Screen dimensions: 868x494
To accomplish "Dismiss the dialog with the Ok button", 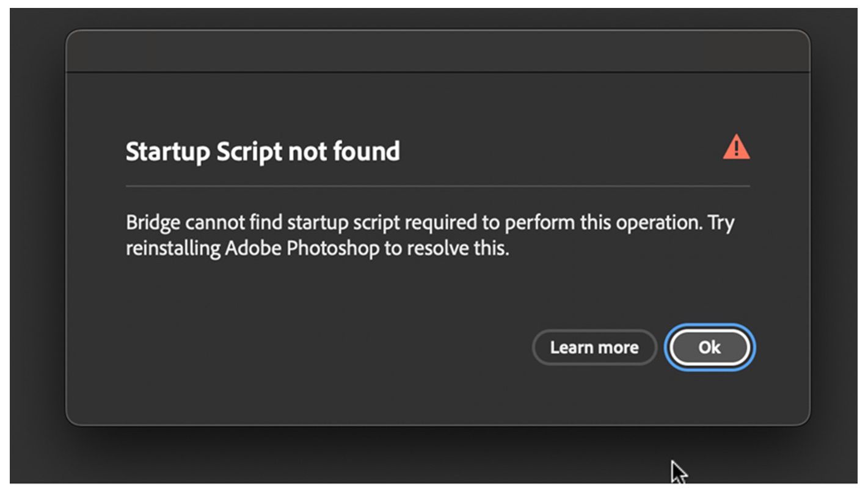I will 709,347.
